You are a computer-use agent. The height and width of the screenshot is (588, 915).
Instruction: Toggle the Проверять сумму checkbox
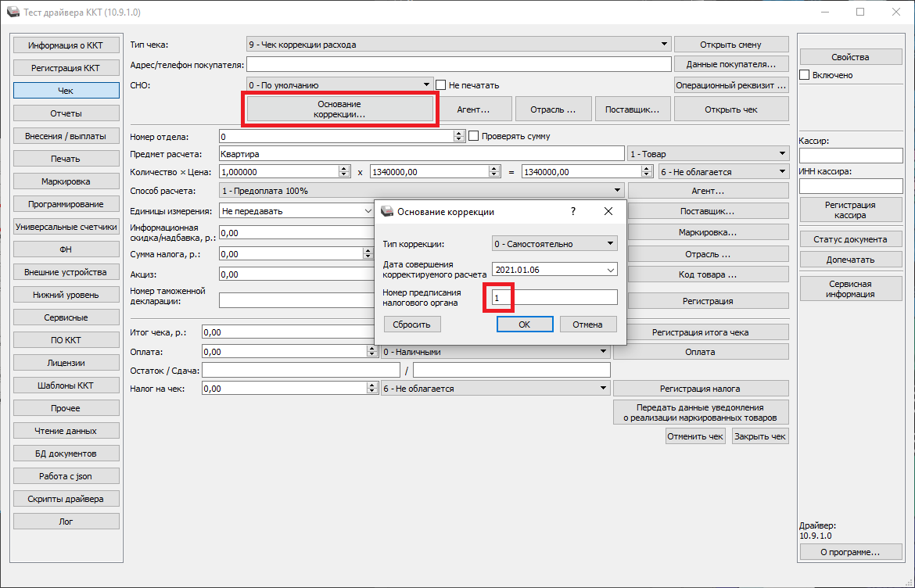click(x=473, y=136)
